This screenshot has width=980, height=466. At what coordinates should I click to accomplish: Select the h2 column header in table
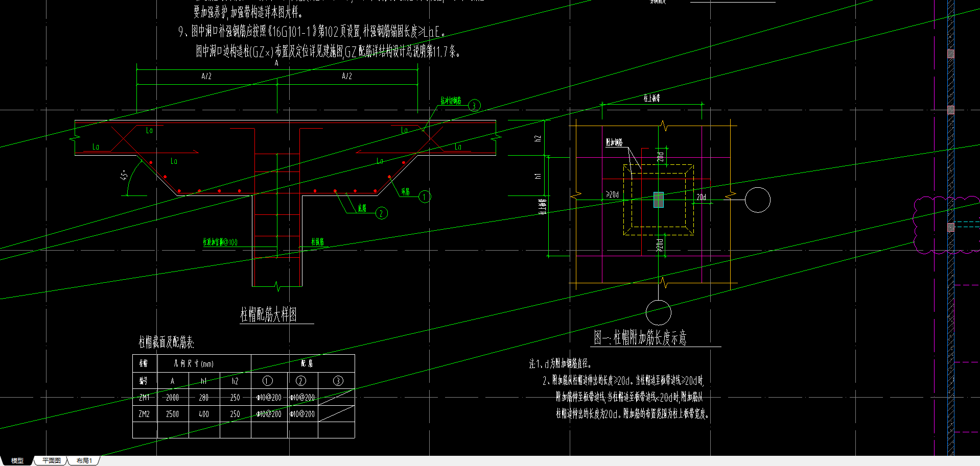pyautogui.click(x=235, y=381)
